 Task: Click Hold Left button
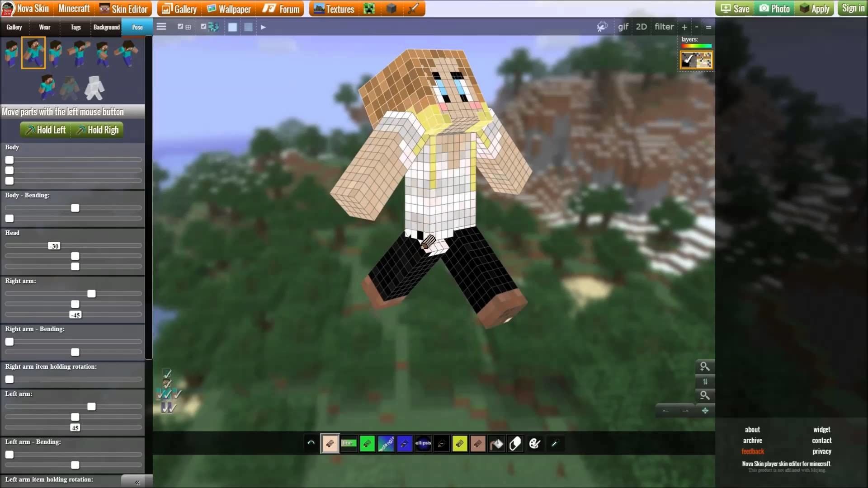46,130
